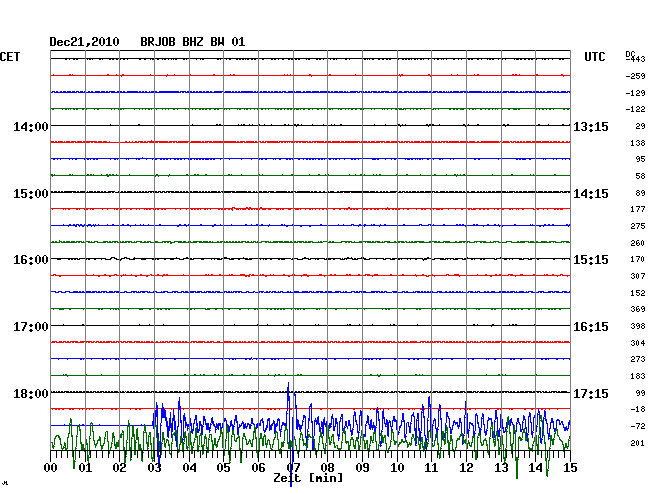The height and width of the screenshot is (494, 650).
Task: Select the DC offset value "183"
Action: pos(638,376)
